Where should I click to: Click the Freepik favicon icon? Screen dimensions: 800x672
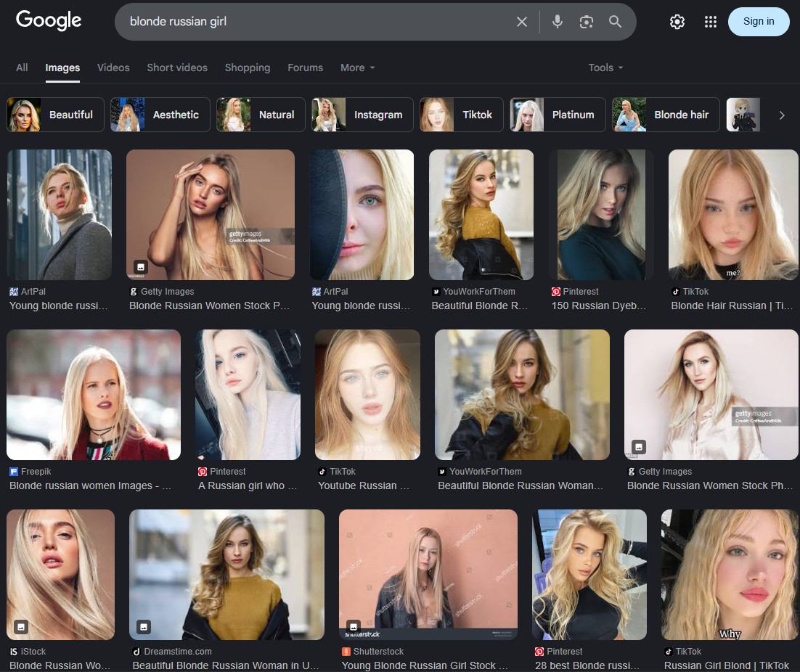point(14,472)
